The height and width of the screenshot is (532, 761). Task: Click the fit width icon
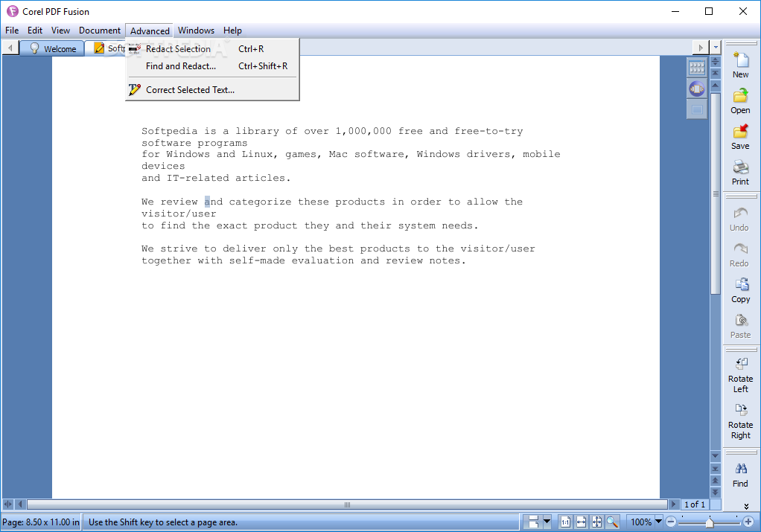(581, 522)
